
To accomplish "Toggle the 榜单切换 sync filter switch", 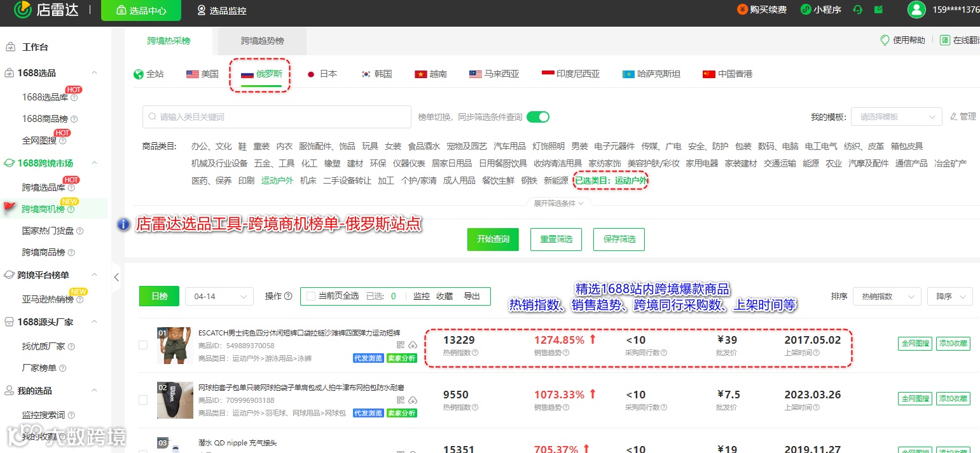I will coord(538,117).
